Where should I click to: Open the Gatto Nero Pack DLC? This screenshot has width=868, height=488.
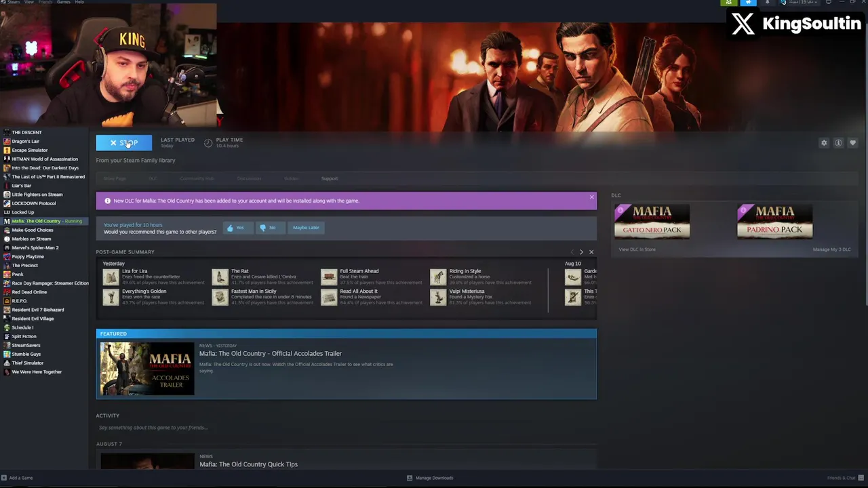pos(652,222)
